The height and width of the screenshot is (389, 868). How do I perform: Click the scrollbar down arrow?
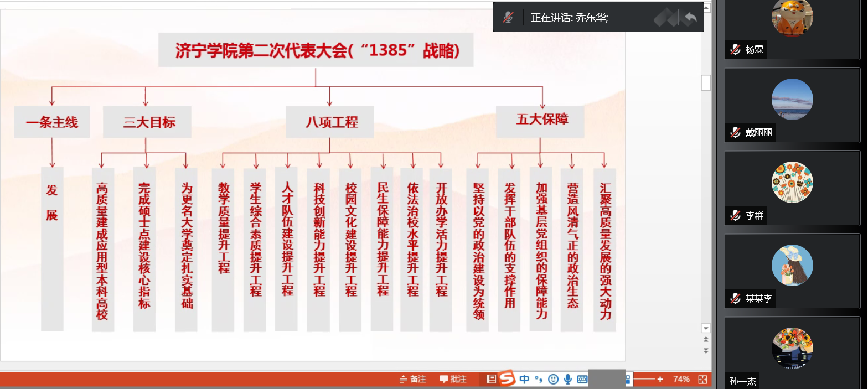706,328
